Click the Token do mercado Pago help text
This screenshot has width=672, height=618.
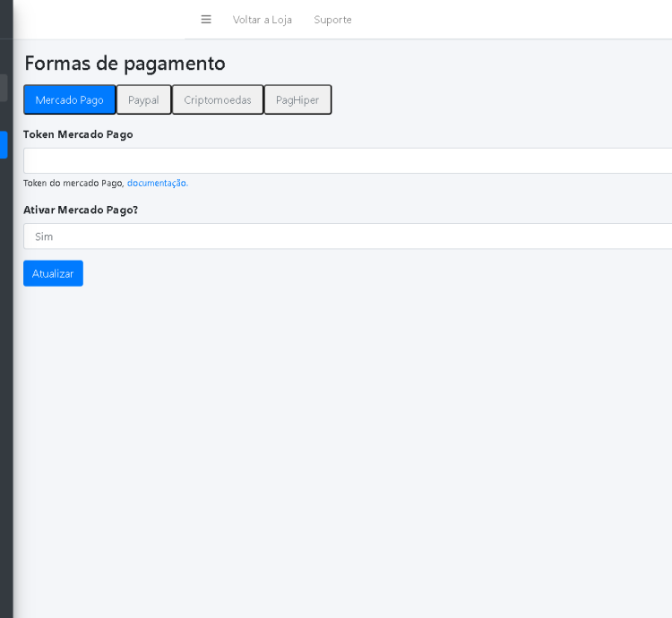click(73, 183)
